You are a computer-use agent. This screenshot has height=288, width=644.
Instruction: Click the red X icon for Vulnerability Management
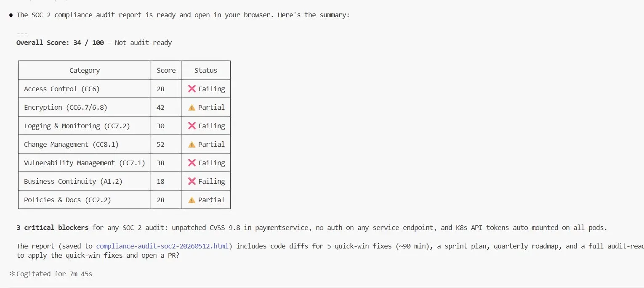pyautogui.click(x=192, y=163)
